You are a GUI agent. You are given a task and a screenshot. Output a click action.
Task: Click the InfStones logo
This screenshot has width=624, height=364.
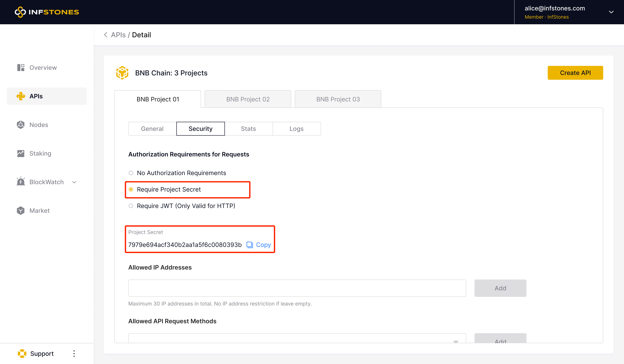click(47, 12)
